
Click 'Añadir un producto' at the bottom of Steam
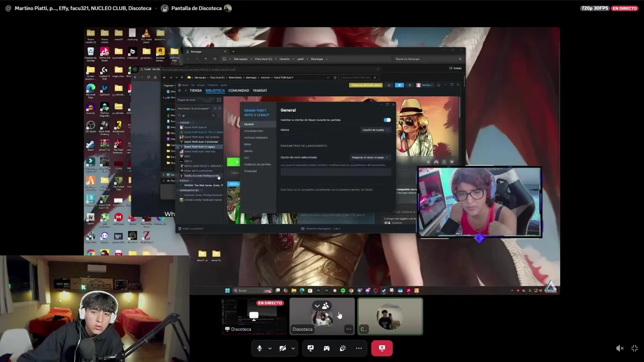pos(190,229)
